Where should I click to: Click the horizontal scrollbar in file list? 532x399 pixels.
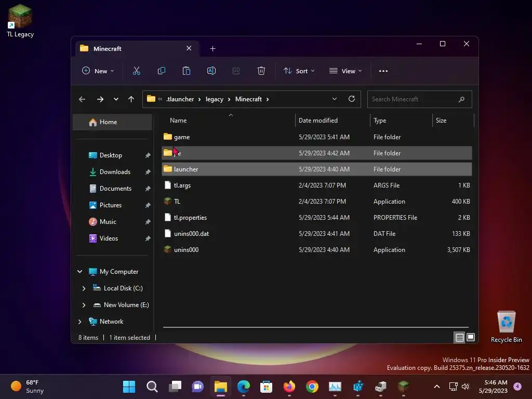coord(315,327)
